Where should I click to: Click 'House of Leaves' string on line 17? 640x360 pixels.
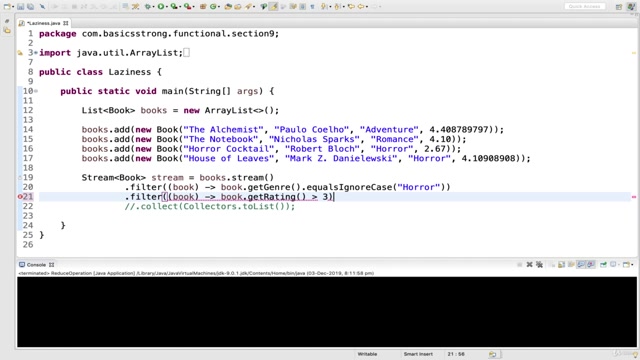tap(229, 158)
